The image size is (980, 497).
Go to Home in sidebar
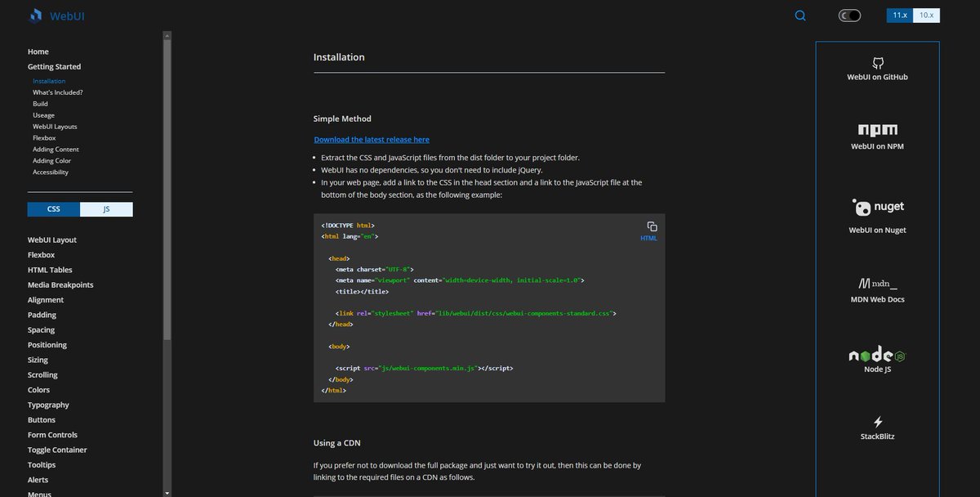(38, 51)
